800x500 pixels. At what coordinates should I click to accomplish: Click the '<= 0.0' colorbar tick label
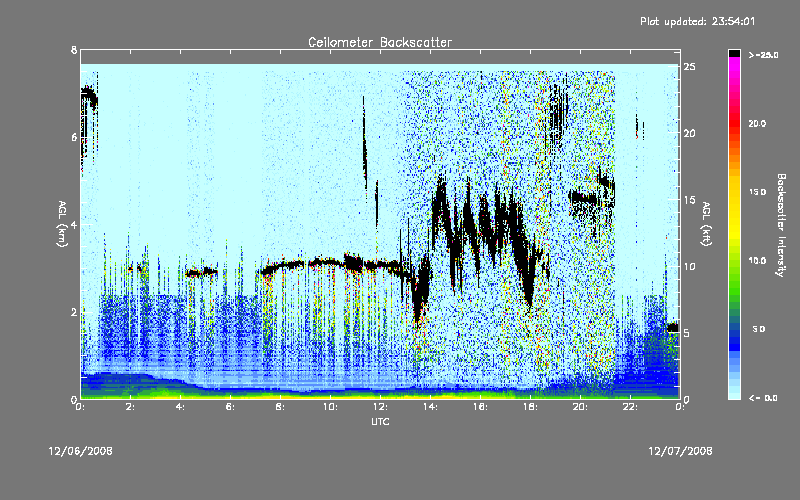click(763, 397)
